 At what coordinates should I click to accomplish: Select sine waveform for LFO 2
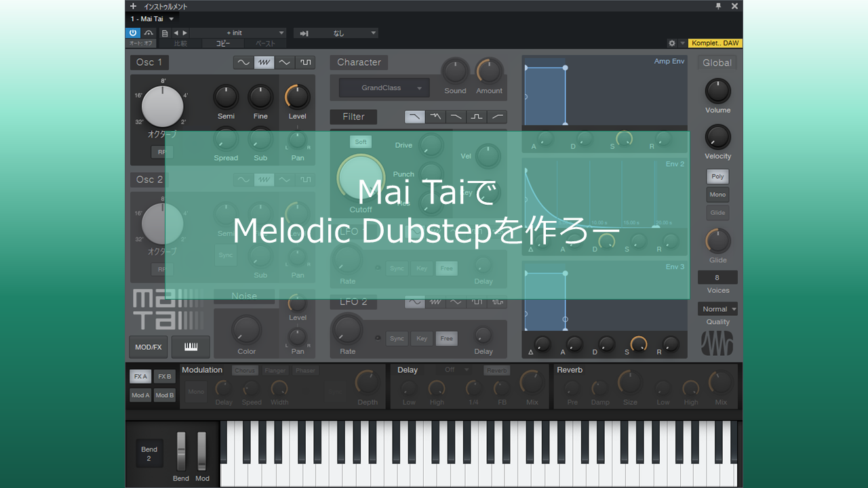pyautogui.click(x=415, y=302)
